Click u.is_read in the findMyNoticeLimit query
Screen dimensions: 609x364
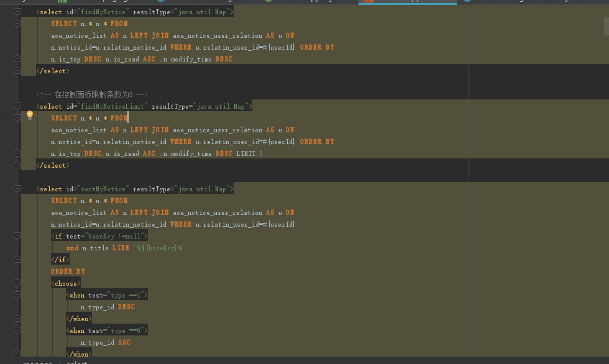click(x=122, y=153)
